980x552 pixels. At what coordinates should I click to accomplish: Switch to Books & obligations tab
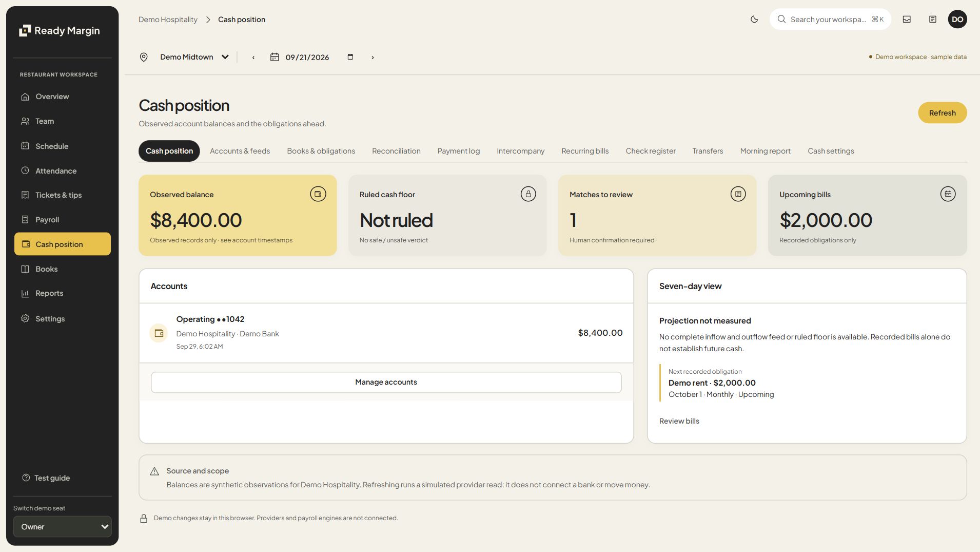[321, 151]
